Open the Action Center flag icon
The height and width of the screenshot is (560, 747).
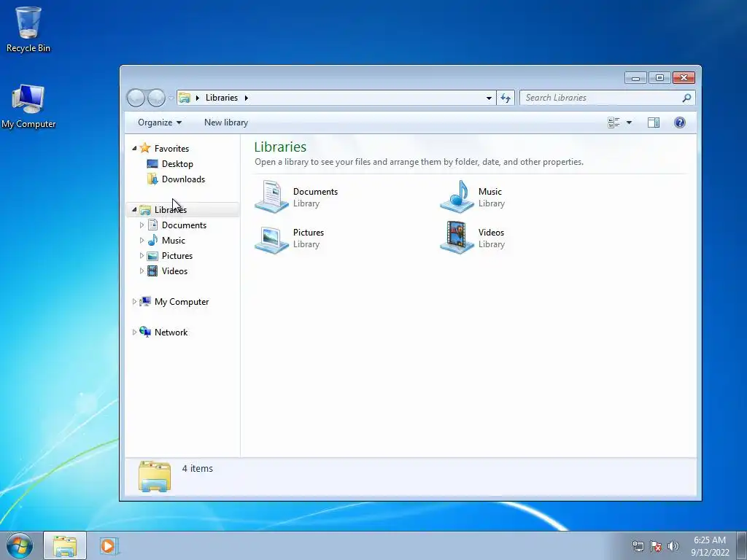coord(656,546)
